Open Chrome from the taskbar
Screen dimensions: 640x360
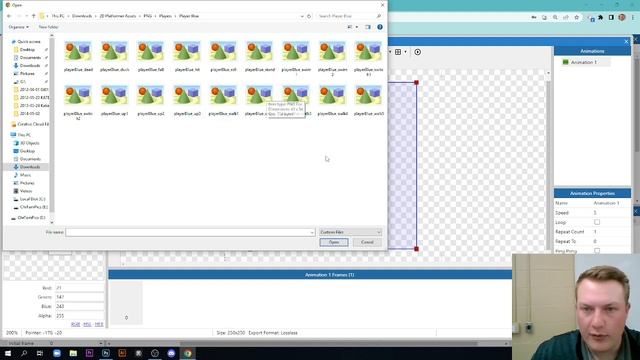pos(187,353)
